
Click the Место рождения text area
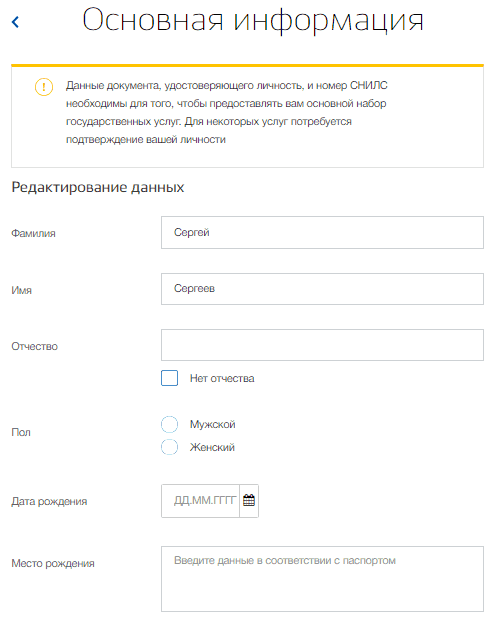pyautogui.click(x=322, y=579)
